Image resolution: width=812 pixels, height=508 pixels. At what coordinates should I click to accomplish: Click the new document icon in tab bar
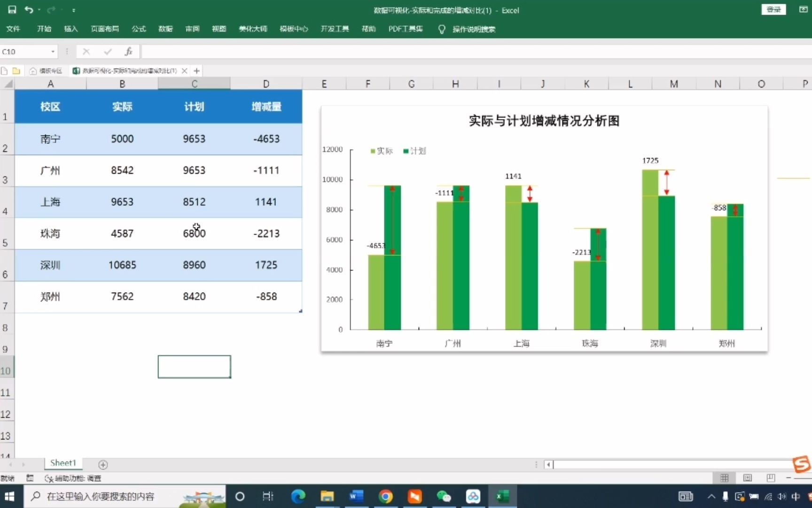click(5, 71)
